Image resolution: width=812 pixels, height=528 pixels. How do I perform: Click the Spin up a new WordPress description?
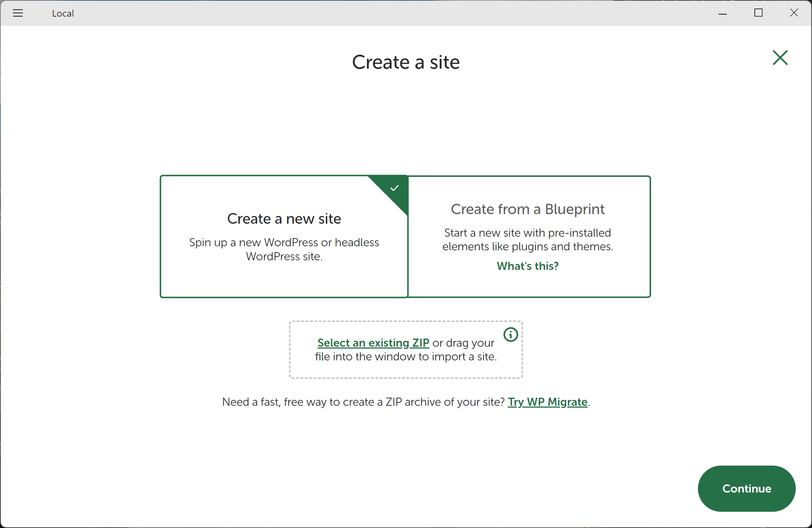tap(284, 249)
